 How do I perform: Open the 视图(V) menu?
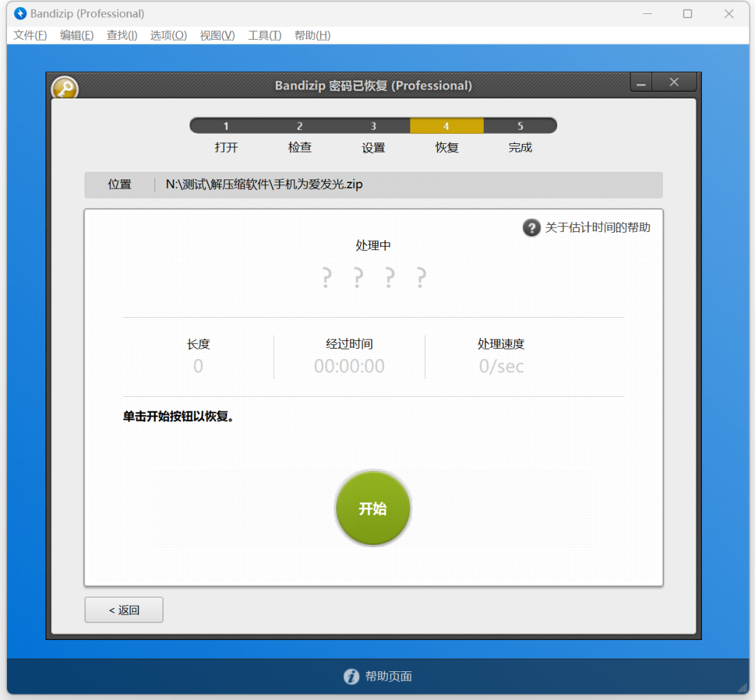(x=217, y=36)
